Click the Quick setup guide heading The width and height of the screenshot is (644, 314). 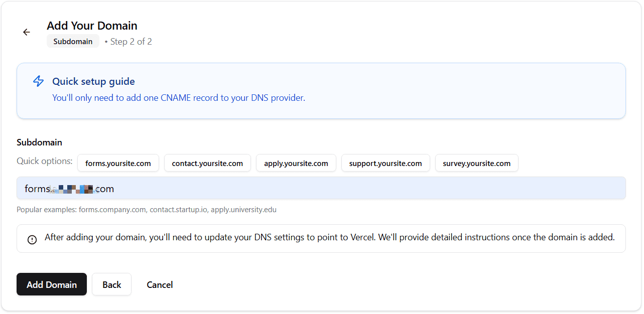93,81
